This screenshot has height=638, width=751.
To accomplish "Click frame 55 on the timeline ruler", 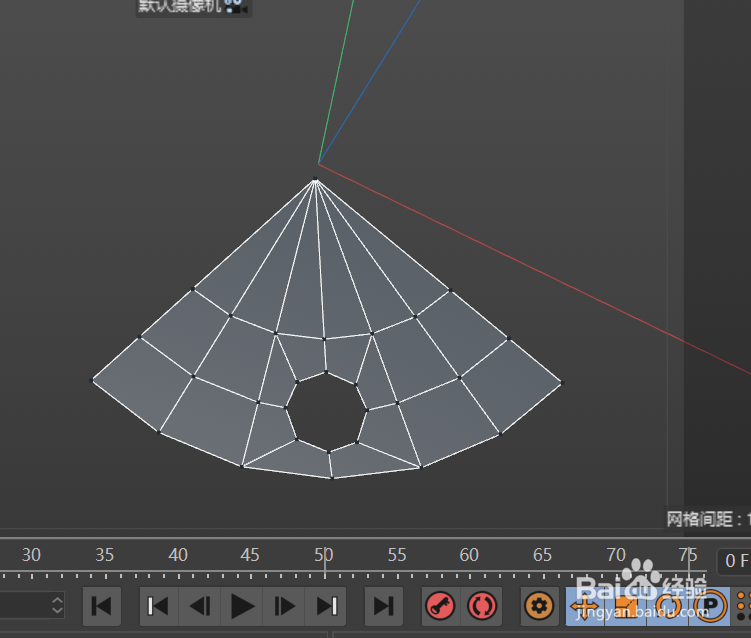I will (397, 555).
